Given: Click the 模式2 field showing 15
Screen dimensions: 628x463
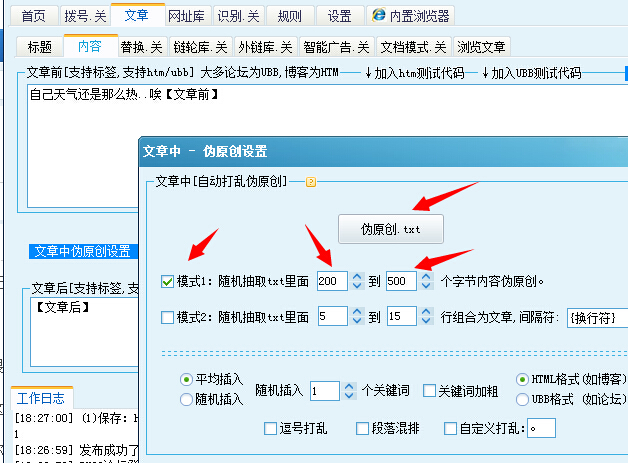Looking at the screenshot, I should (402, 316).
